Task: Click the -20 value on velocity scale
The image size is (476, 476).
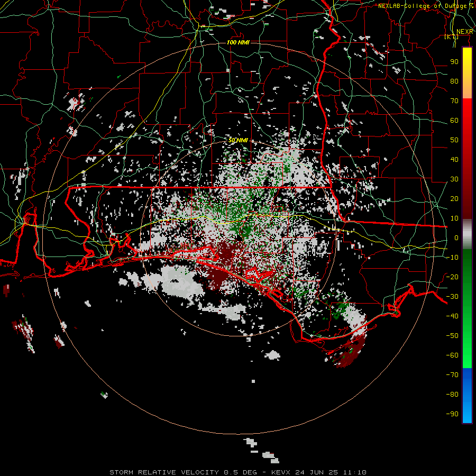Action: coord(452,277)
